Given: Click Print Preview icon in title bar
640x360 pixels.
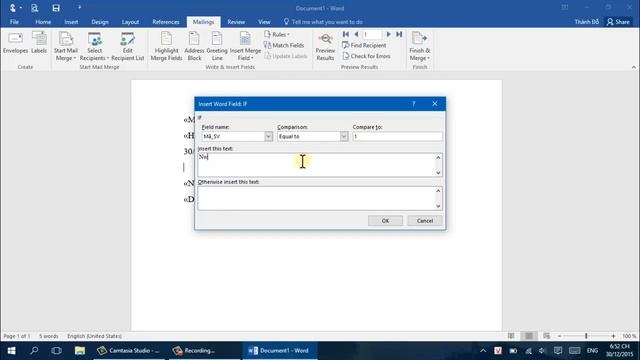Looking at the screenshot, I should pyautogui.click(x=35, y=8).
